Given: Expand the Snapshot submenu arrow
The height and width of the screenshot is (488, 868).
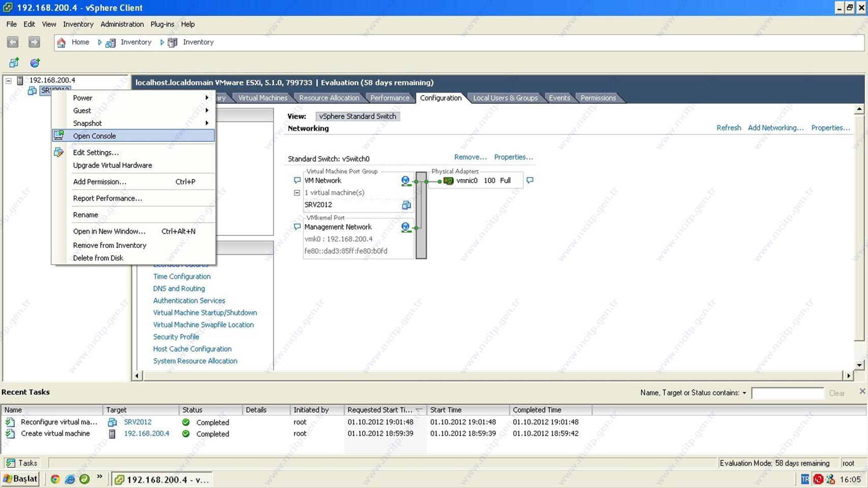Looking at the screenshot, I should 207,123.
